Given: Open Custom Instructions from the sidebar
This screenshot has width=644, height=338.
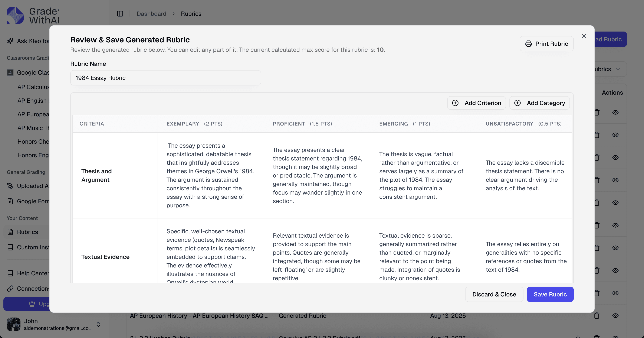Looking at the screenshot, I should (x=10, y=247).
